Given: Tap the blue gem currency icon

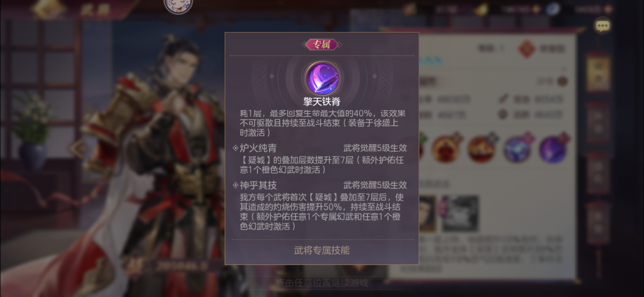Looking at the screenshot, I should click(x=553, y=9).
